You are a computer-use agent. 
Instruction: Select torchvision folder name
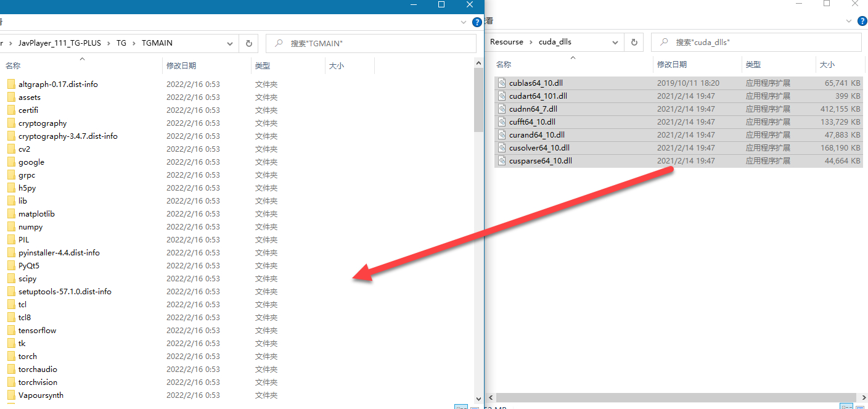coord(38,382)
